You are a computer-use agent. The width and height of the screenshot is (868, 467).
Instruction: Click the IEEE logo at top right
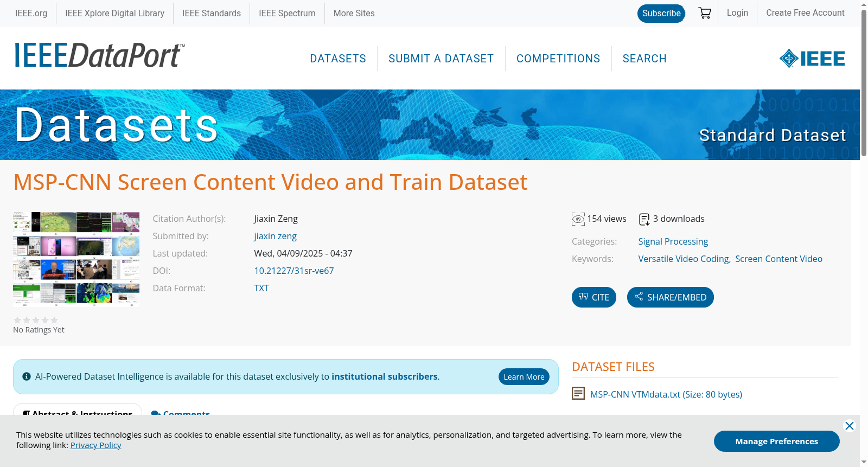pyautogui.click(x=812, y=59)
